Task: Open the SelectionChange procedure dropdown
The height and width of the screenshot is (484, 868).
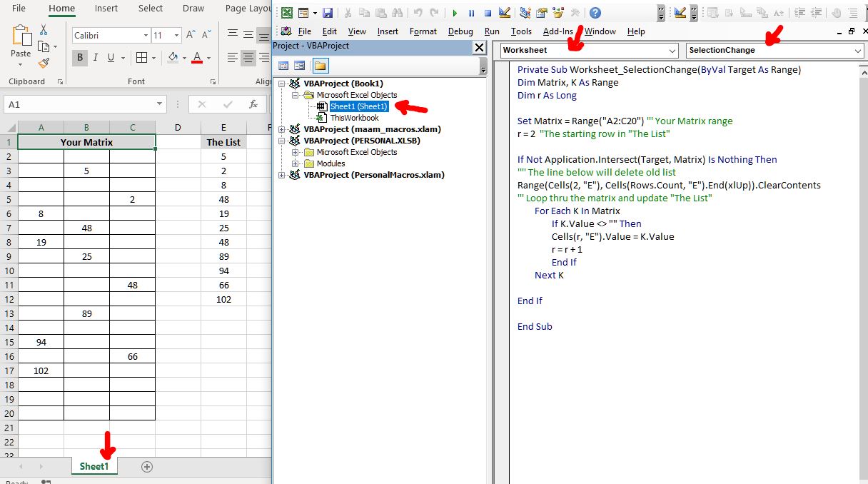Action: tap(857, 50)
